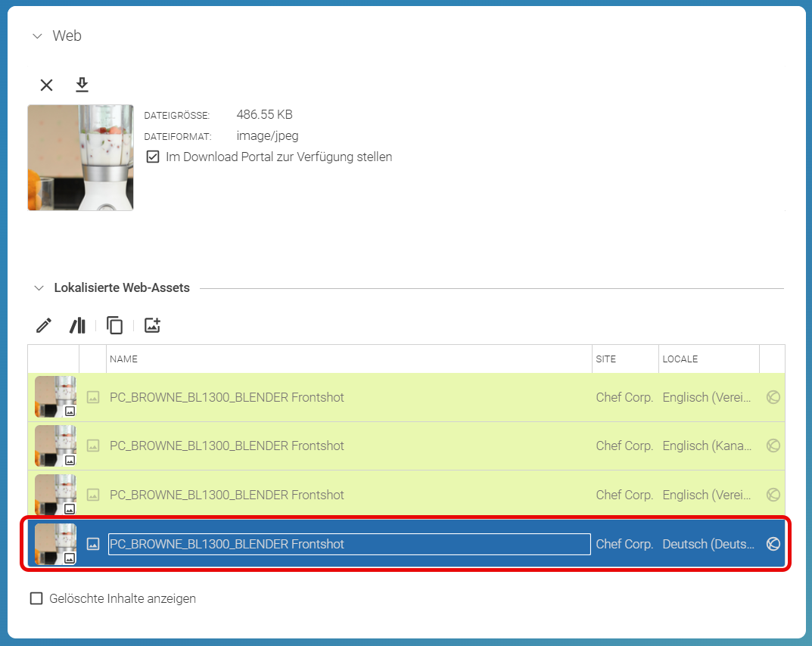Click the books icon next to the pencil
The image size is (812, 646).
click(x=78, y=325)
